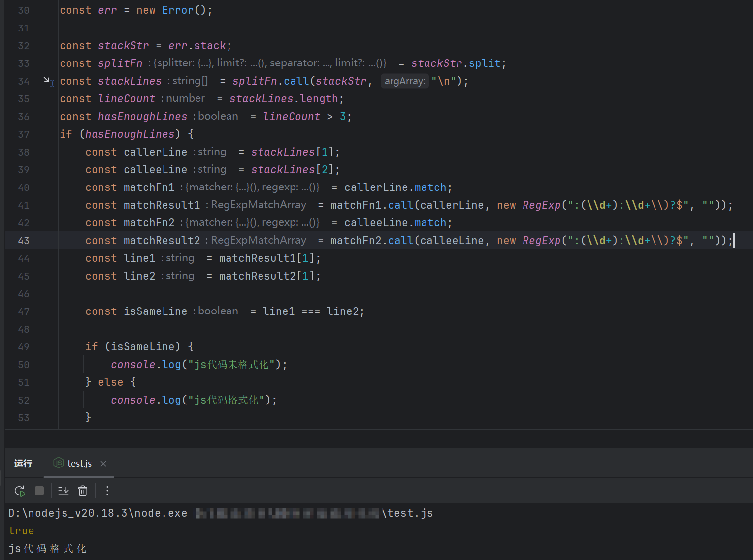Rerun test.js with the rerun icon
Image resolution: width=753 pixels, height=560 pixels.
click(20, 491)
